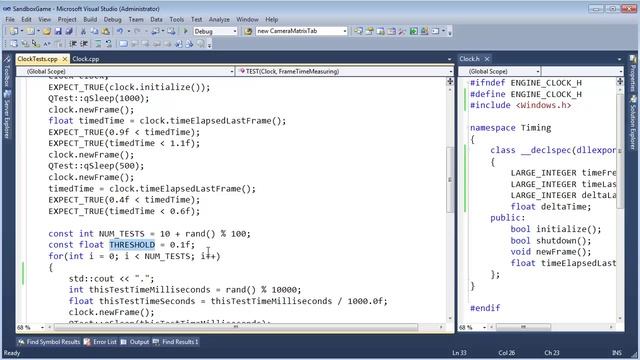The width and height of the screenshot is (640, 360).
Task: Click the left editor vertical scrollbar thumb
Action: point(450,180)
